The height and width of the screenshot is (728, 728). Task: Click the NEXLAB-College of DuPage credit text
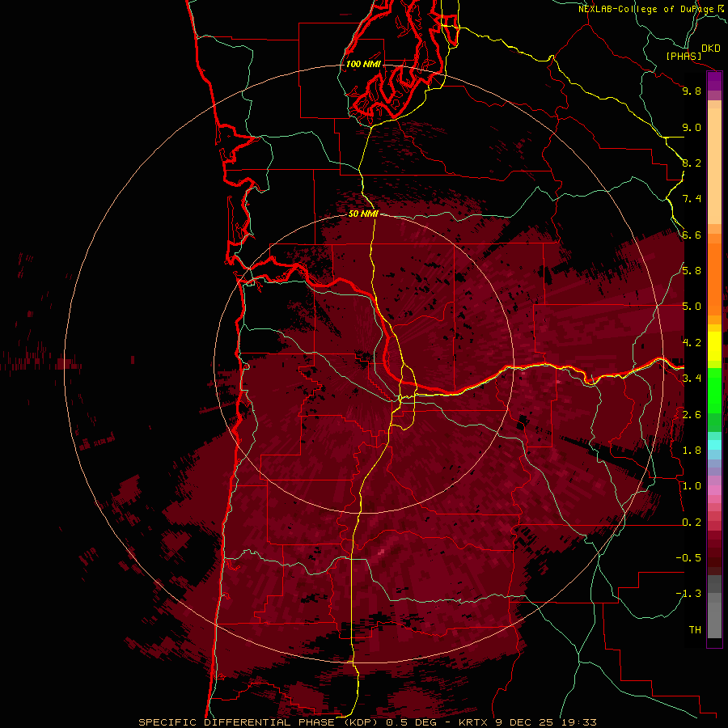[646, 9]
